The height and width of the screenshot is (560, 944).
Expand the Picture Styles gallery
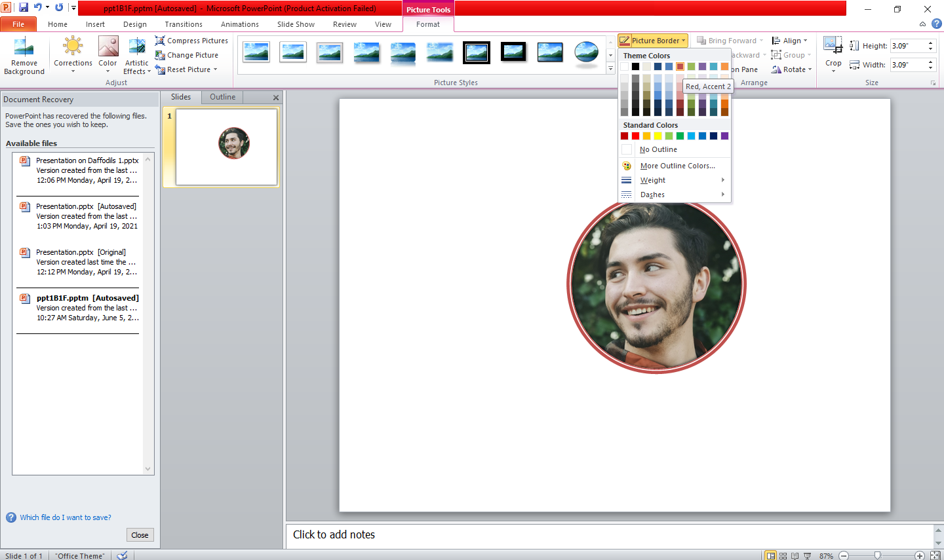610,67
